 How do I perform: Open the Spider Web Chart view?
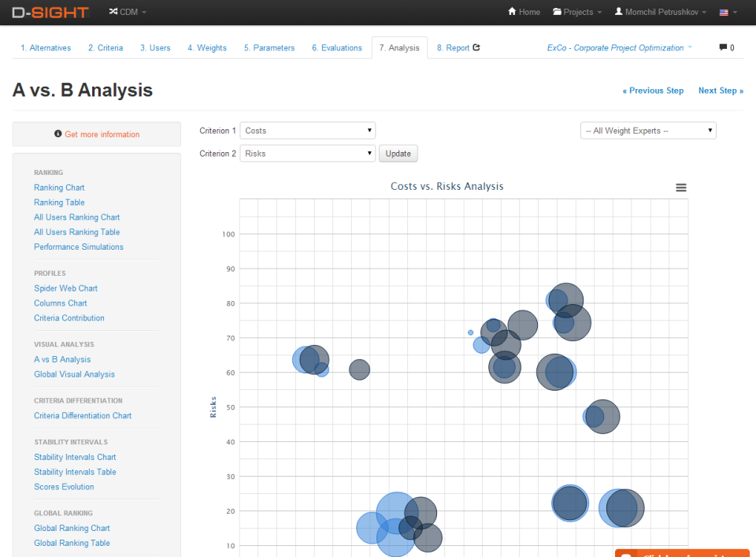(x=65, y=288)
